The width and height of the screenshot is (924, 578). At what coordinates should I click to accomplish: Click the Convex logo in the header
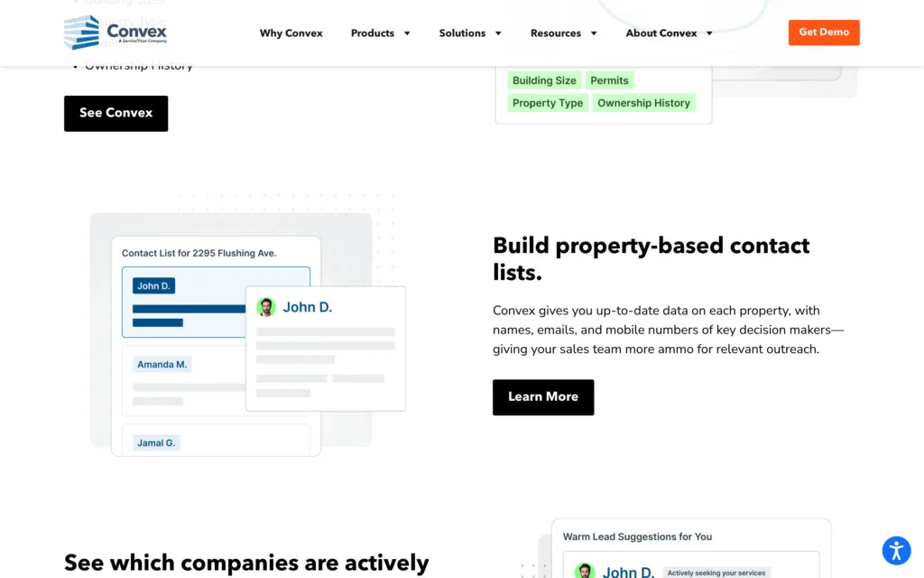(115, 33)
